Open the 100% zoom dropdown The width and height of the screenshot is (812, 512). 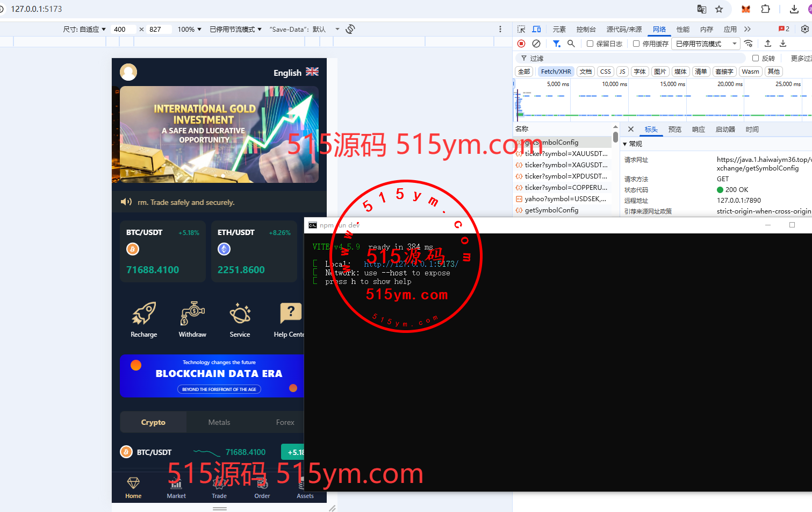[x=189, y=29]
